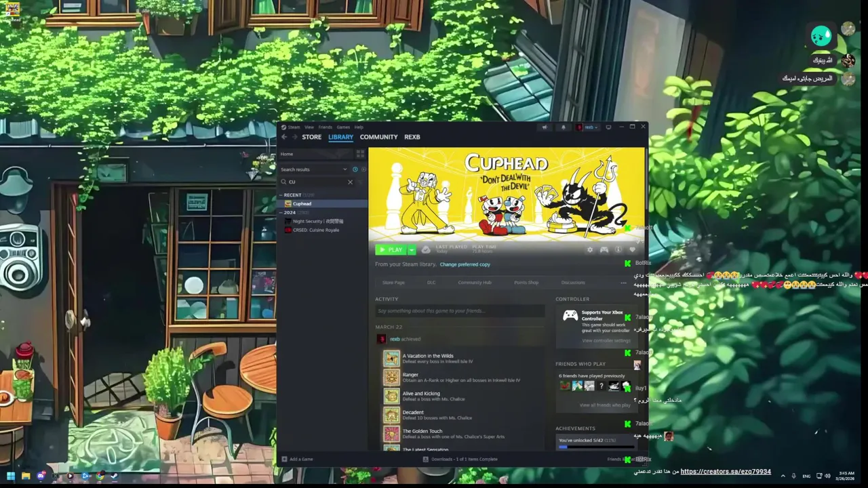This screenshot has width=868, height=488.
Task: Toggle ready-to-play filter icon in library
Action: click(x=363, y=169)
